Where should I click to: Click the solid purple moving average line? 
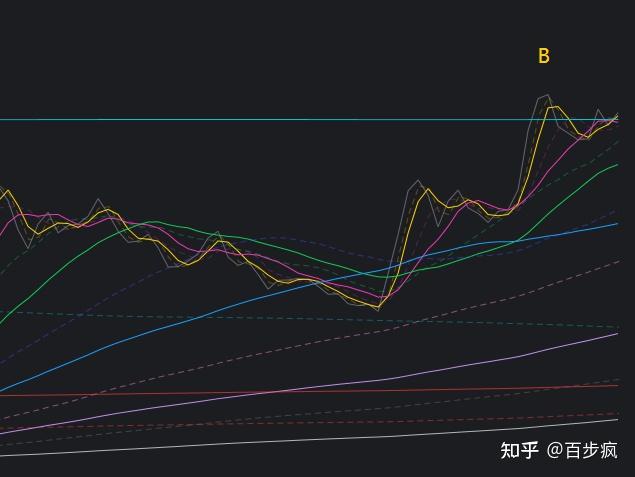[x=450, y=367]
